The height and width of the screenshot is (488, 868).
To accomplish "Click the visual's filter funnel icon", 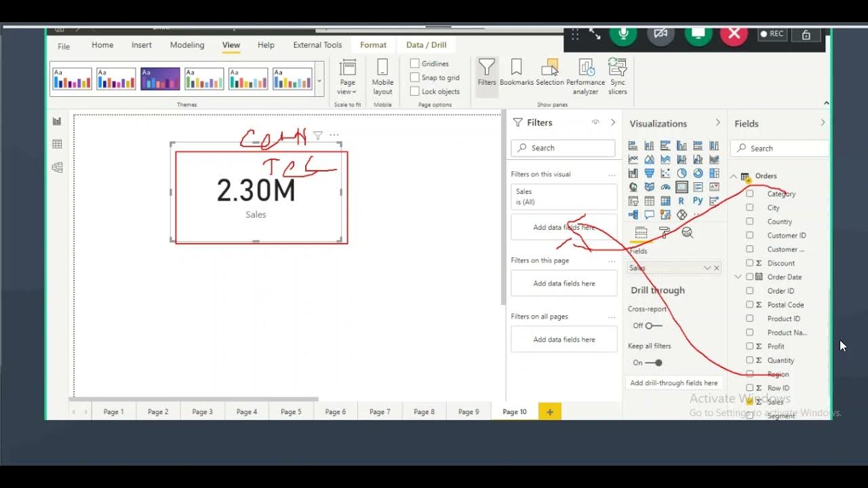I will pyautogui.click(x=317, y=136).
